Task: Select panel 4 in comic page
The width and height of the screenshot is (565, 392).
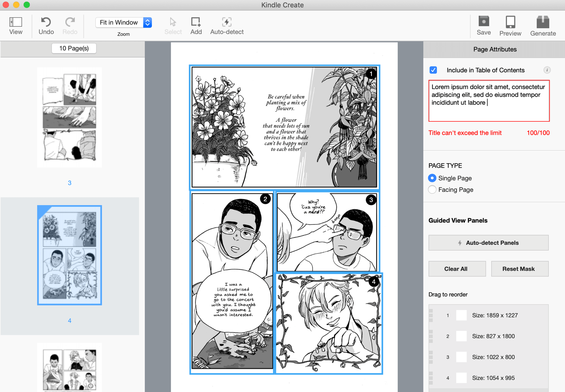Action: 329,323
